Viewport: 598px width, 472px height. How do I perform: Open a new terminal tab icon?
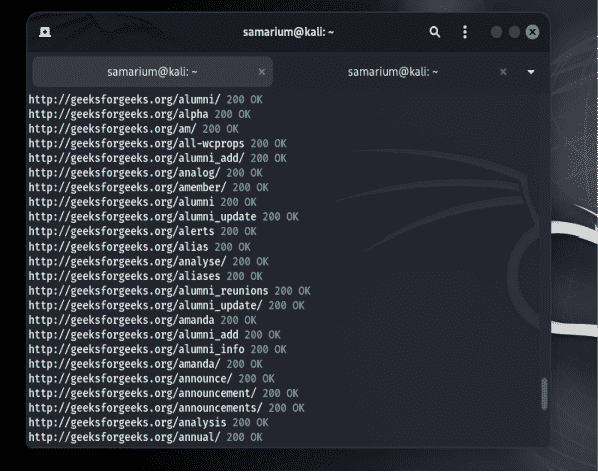(45, 32)
